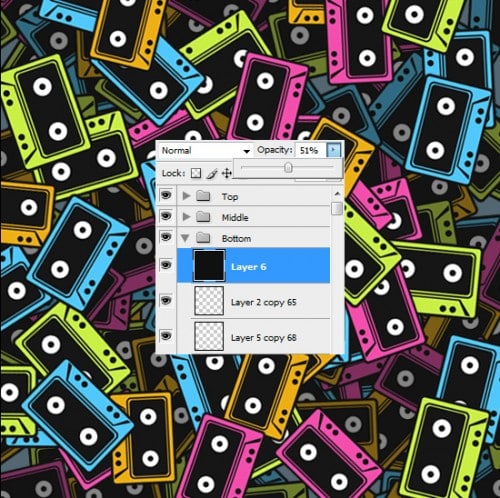Click the Middle group folder icon
This screenshot has height=498, width=500.
203,217
